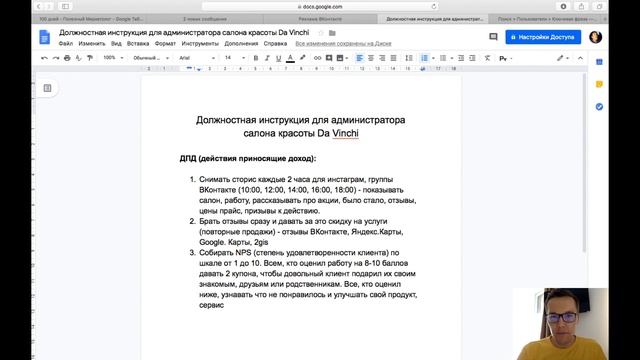The width and height of the screenshot is (640, 360).
Task: Insert an image from toolbar
Action: 340,58
